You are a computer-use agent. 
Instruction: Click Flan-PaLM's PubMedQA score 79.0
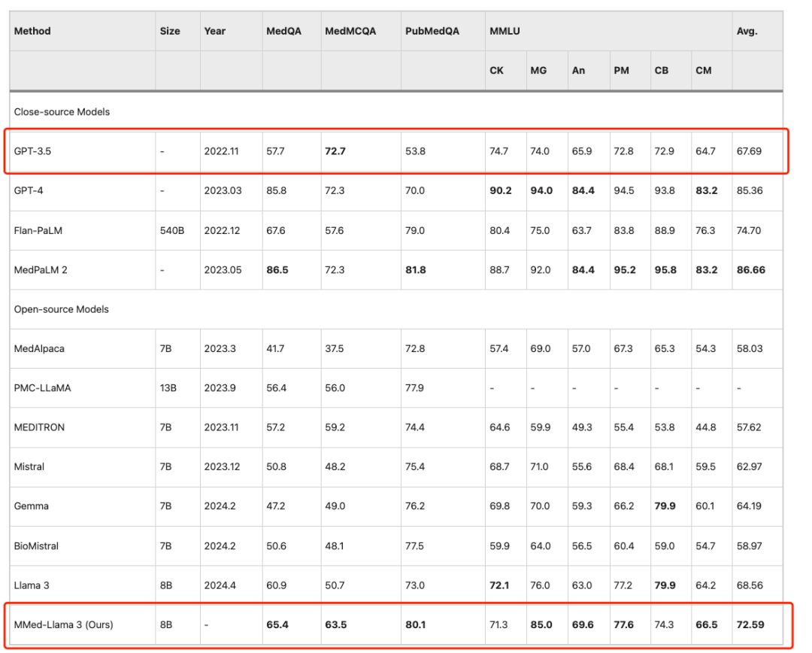pyautogui.click(x=415, y=231)
